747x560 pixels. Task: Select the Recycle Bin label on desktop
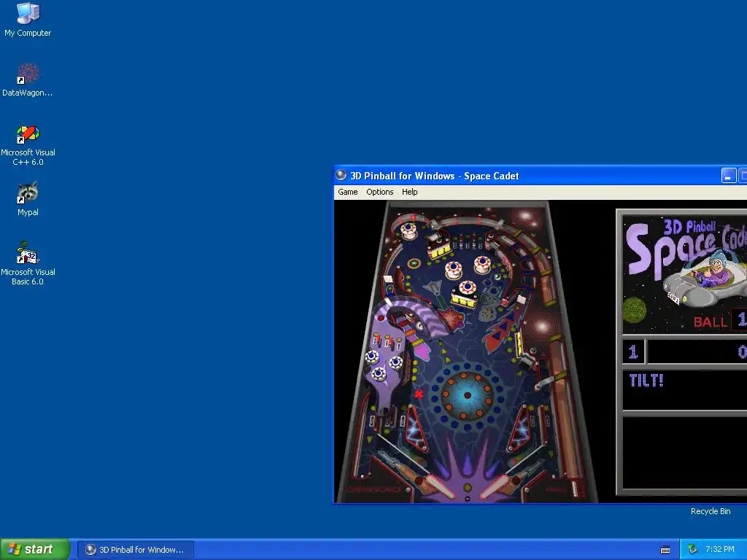[x=711, y=511]
